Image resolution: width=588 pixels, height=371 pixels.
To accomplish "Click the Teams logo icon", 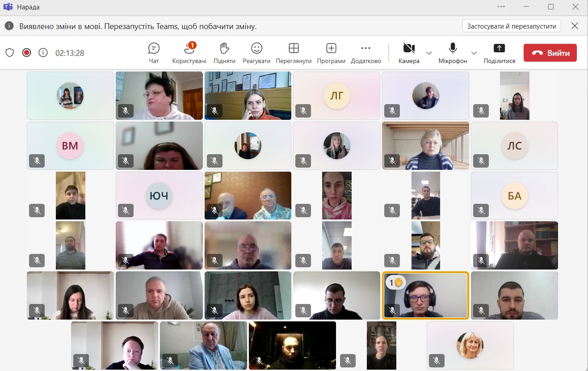I will 8,7.
